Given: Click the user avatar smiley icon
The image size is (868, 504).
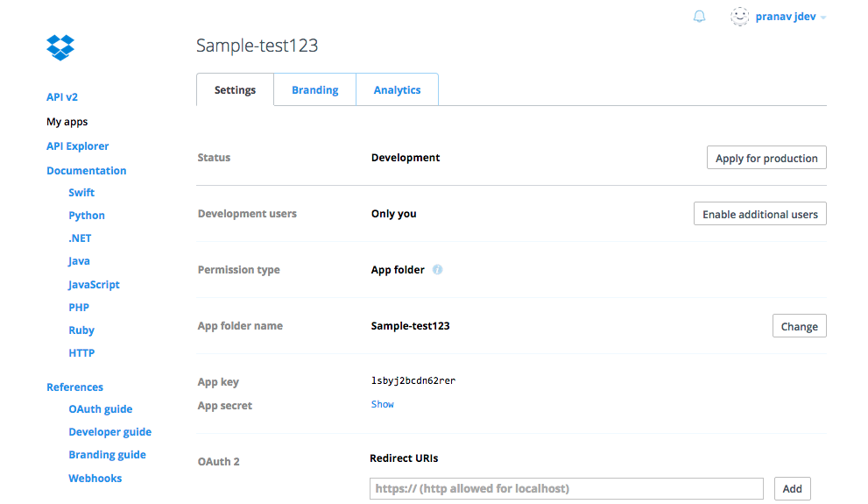Looking at the screenshot, I should (x=740, y=17).
